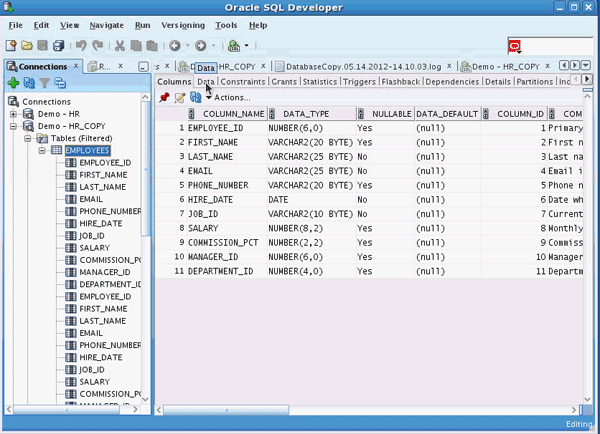Screen dimensions: 600x434
Task: Click the Forward navigation arrow icon
Action: [201, 46]
